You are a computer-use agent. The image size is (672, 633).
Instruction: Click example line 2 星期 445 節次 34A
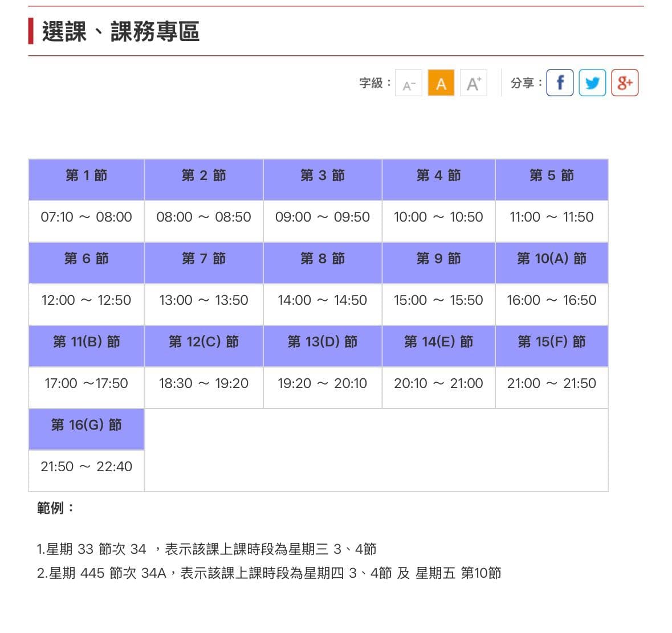tap(269, 573)
